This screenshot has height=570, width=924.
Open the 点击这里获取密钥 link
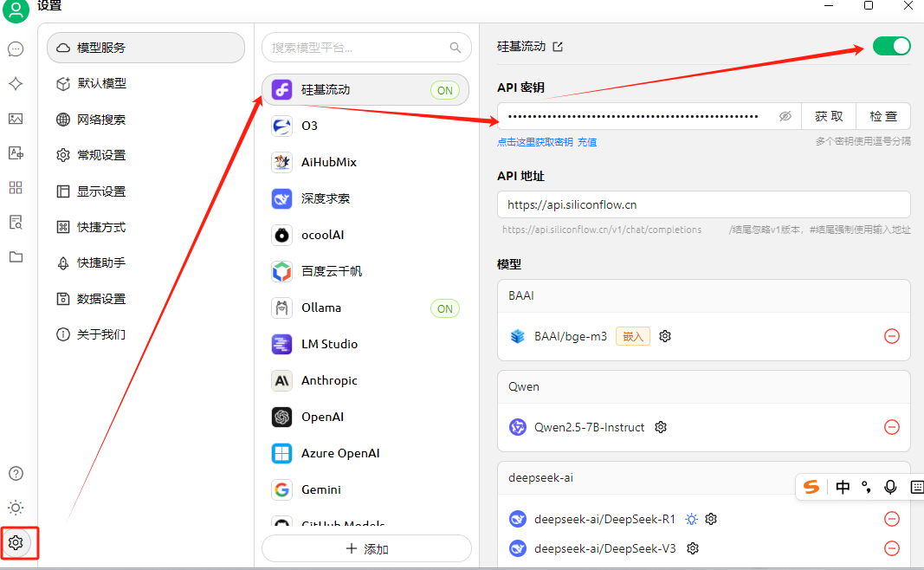[534, 142]
